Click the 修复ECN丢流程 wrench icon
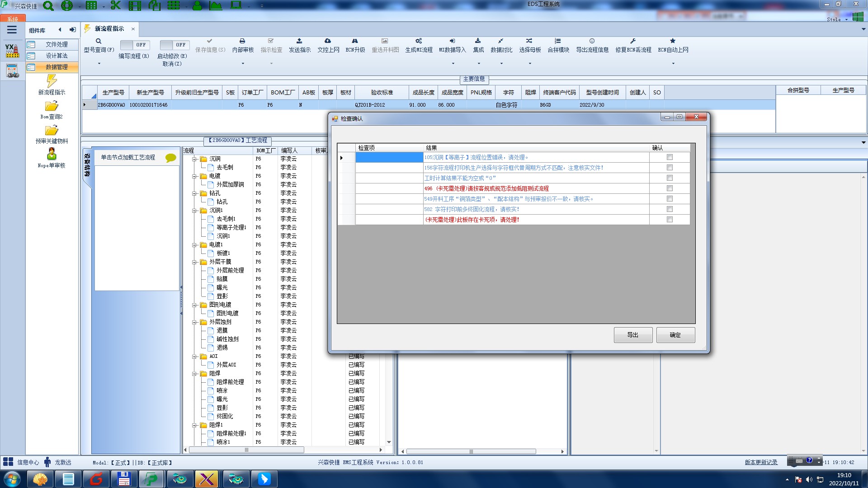 [x=633, y=41]
